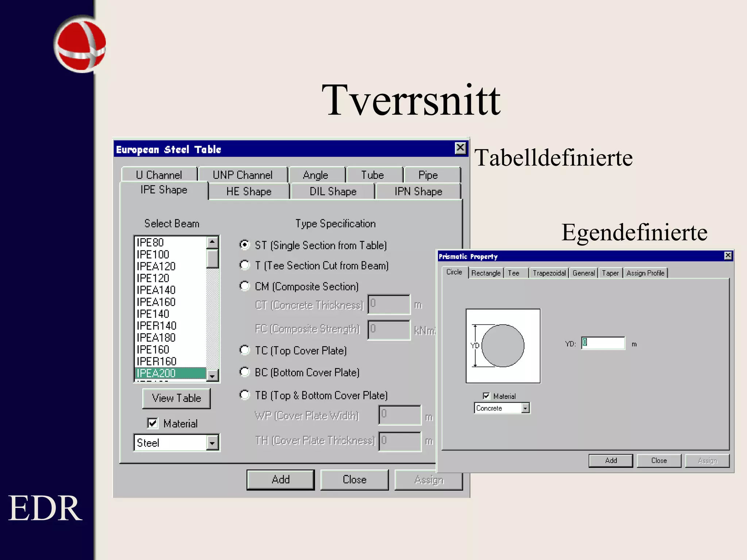747x560 pixels.
Task: Select IPE140 in beam list
Action: point(170,314)
